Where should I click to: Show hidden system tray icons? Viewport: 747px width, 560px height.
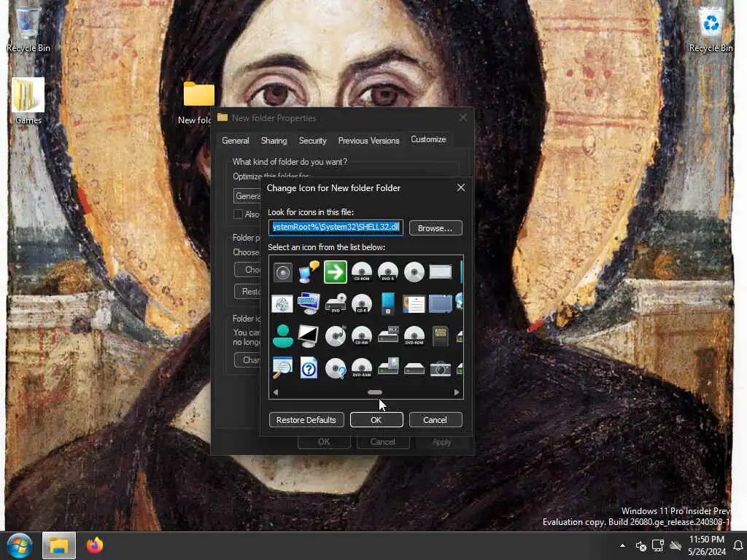[622, 545]
